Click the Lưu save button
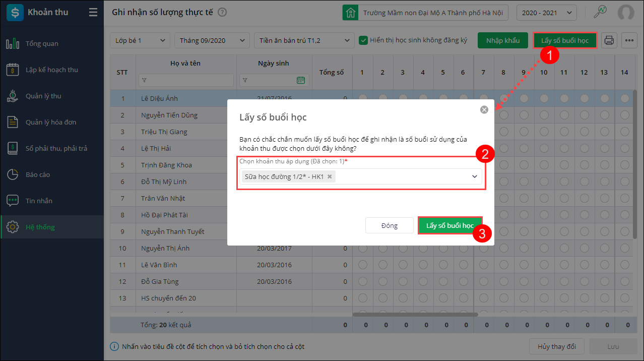The width and height of the screenshot is (644, 361). [x=613, y=347]
